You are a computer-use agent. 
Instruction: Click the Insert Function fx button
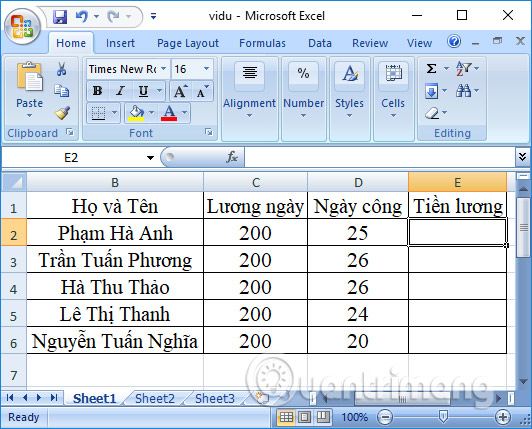coord(232,157)
